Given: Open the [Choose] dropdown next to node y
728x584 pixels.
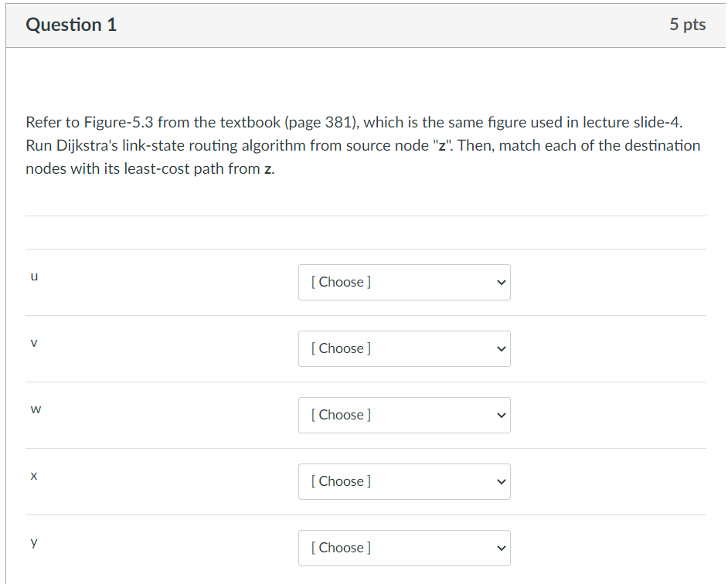Looking at the screenshot, I should (404, 548).
